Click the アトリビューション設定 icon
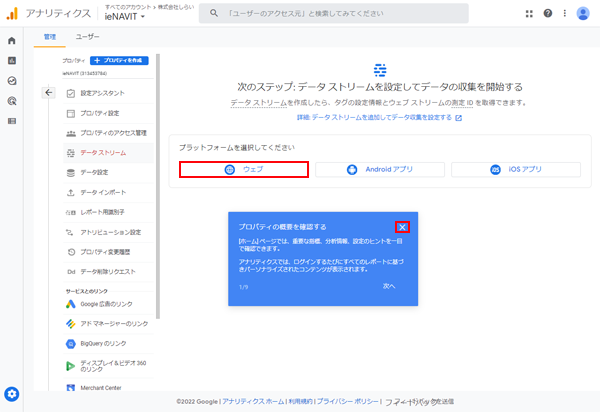Image resolution: width=600 pixels, height=412 pixels. pos(70,232)
